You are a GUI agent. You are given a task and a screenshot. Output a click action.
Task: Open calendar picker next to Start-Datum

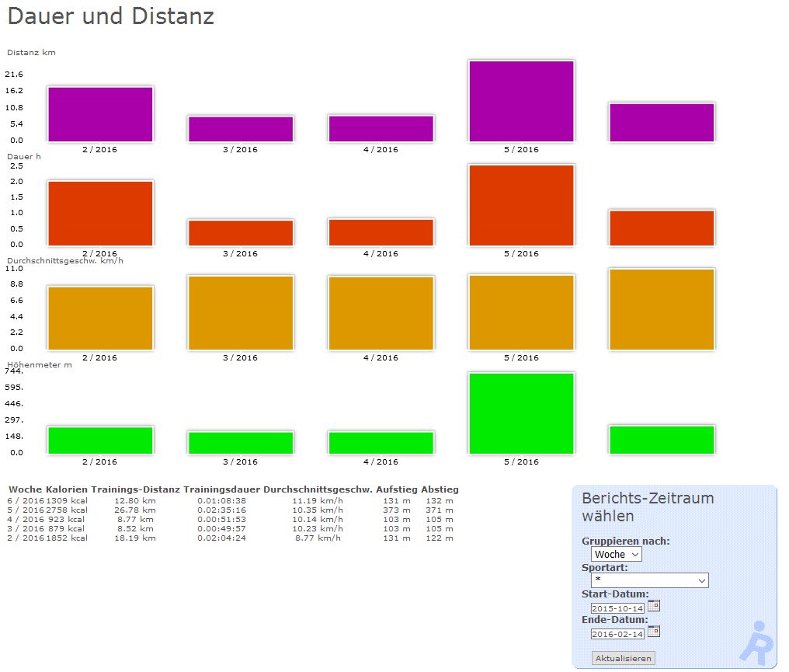click(x=654, y=606)
